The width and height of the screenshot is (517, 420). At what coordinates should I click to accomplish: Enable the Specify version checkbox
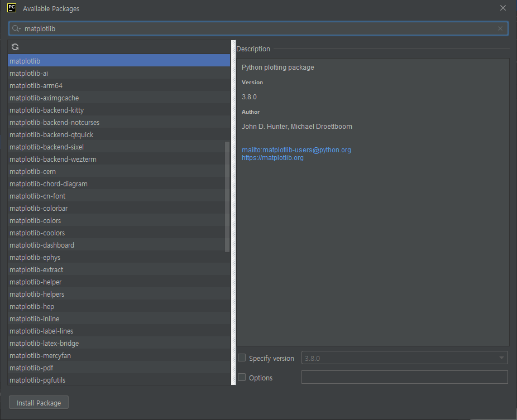242,358
